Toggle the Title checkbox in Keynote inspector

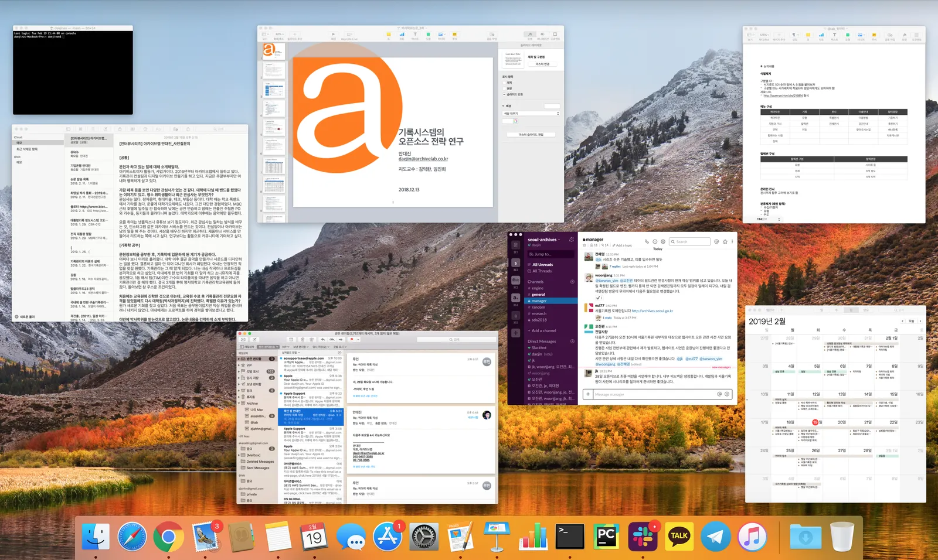504,83
